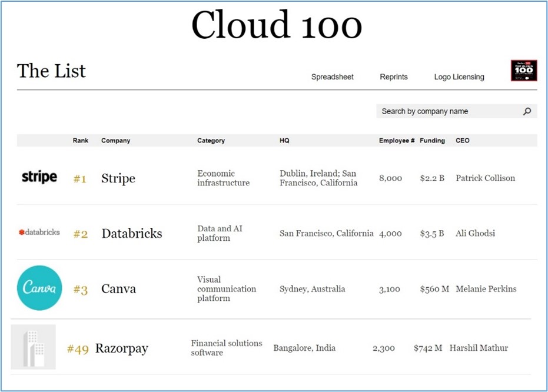Click the $742 M funding value
This screenshot has width=548, height=392.
click(428, 348)
